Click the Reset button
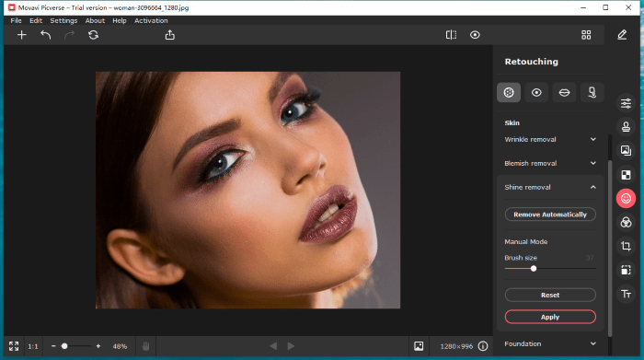The image size is (644, 360). pos(550,295)
